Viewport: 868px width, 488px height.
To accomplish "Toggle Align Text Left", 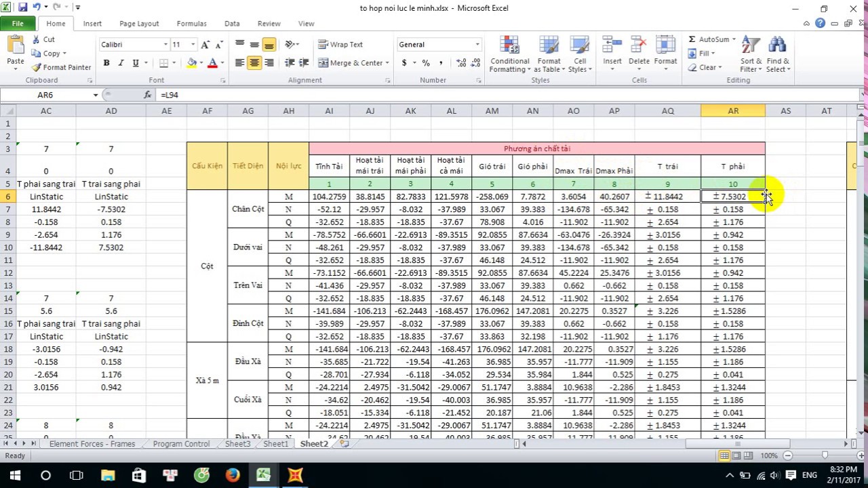I will [x=239, y=63].
